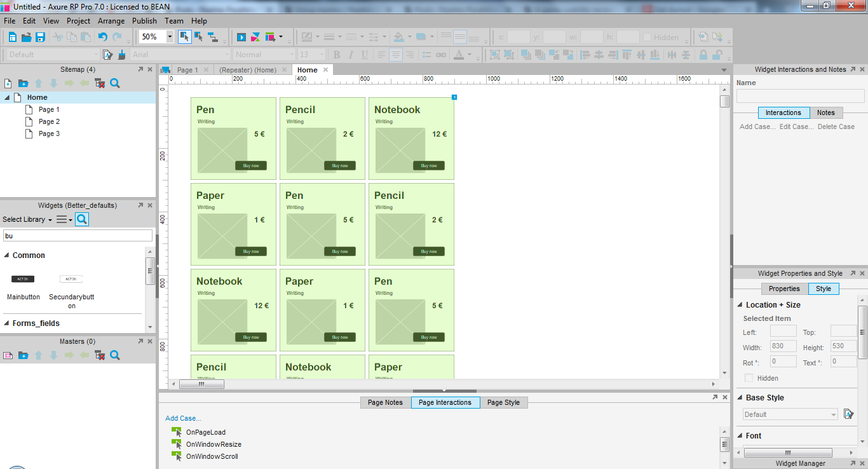Click the AxShare publish icon

(255, 37)
